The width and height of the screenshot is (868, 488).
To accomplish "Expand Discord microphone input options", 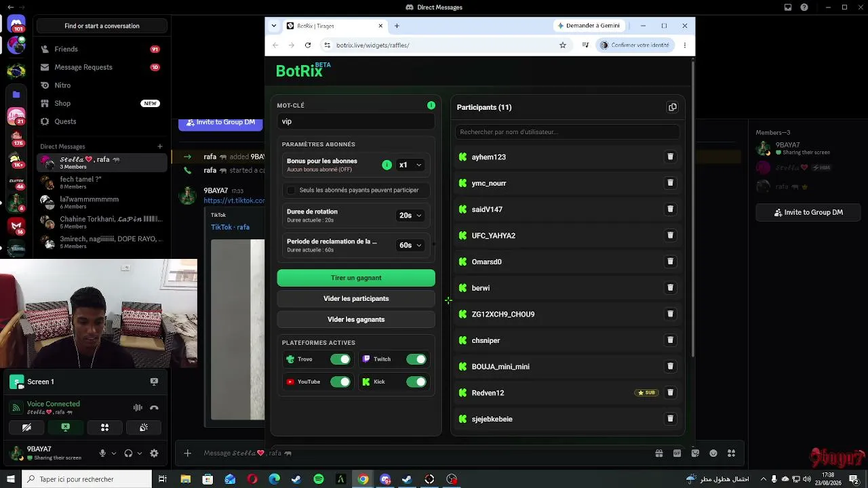I will pos(113,453).
